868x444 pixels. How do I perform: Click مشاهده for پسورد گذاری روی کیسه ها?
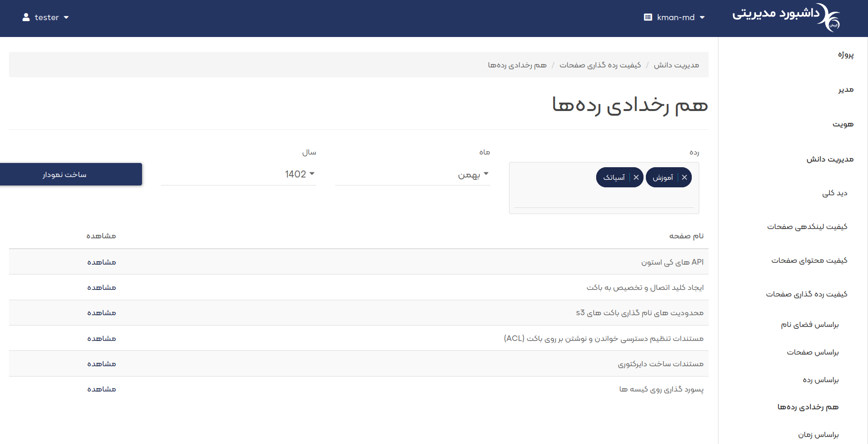[x=102, y=389]
